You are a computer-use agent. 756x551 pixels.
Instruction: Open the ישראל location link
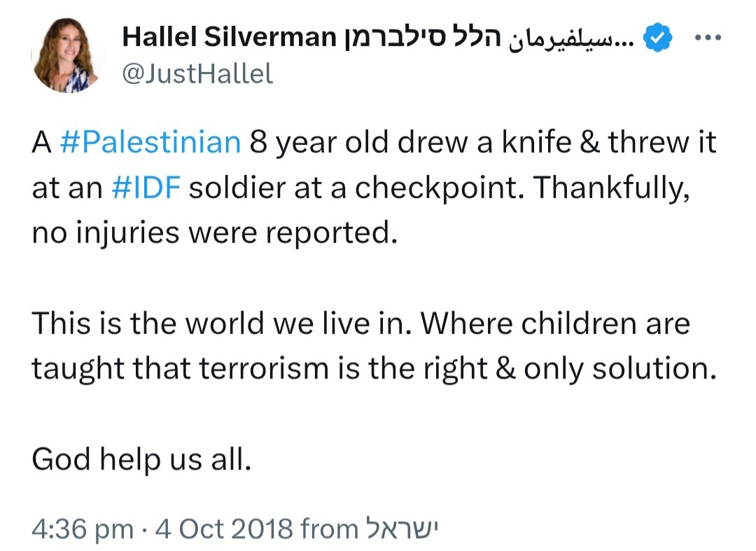401,529
